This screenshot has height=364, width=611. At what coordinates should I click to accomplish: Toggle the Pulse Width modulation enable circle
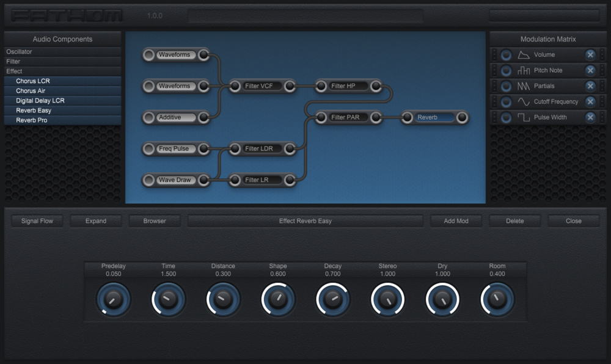click(506, 117)
